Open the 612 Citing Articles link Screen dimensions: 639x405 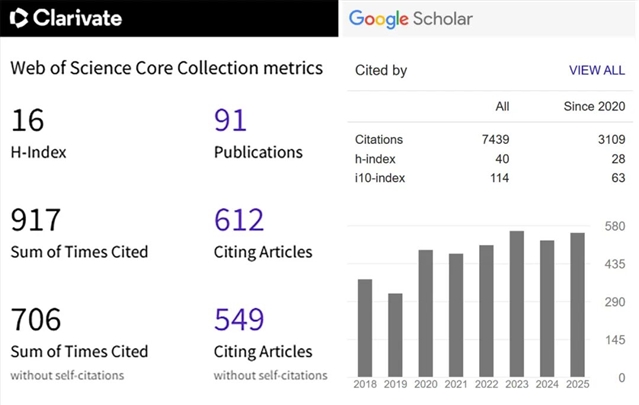tap(239, 220)
